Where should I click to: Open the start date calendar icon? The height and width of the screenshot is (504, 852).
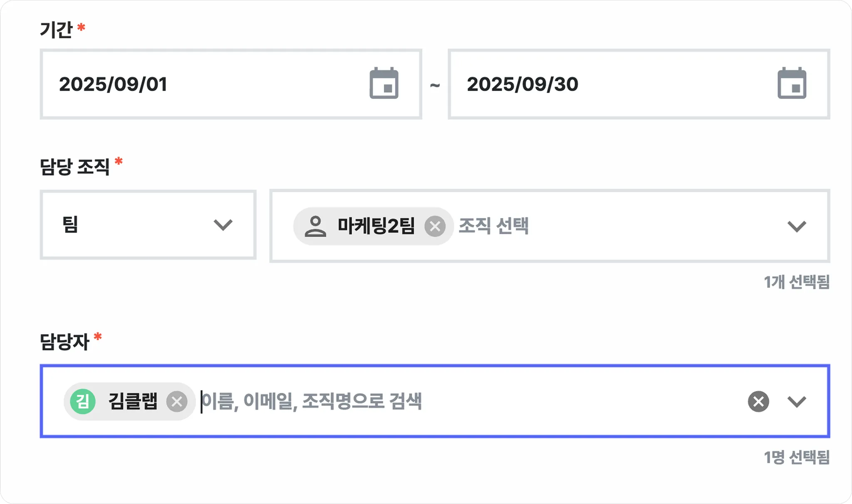384,83
